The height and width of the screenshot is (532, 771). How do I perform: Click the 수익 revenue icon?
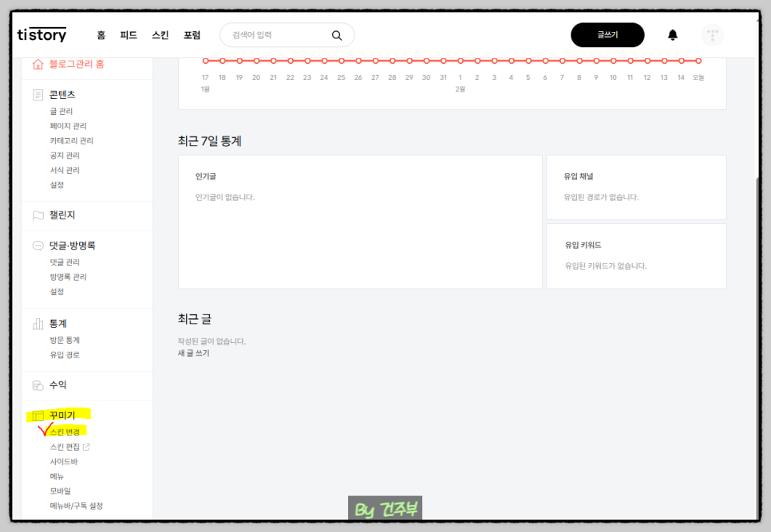pyautogui.click(x=37, y=384)
